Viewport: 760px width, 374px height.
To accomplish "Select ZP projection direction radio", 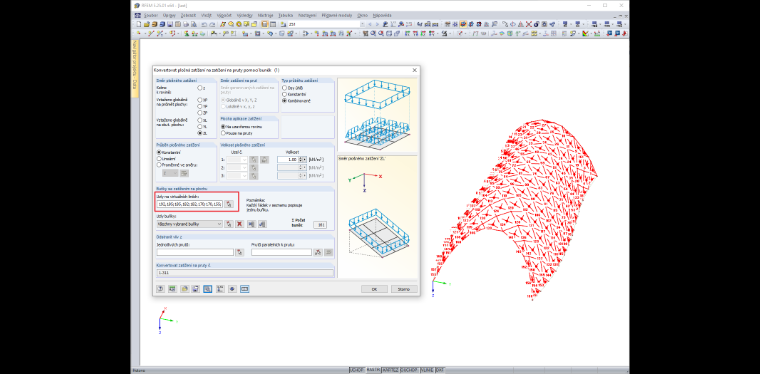I will click(x=200, y=112).
